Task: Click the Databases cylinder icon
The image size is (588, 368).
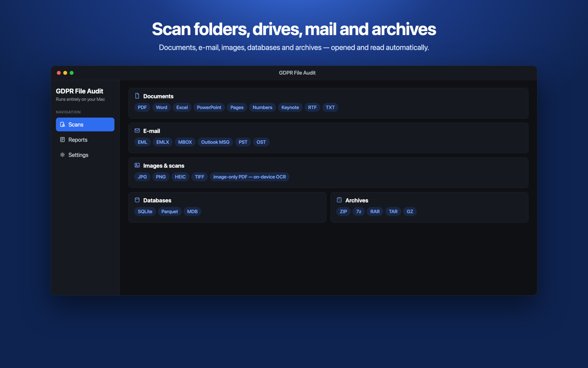Action: 137,200
